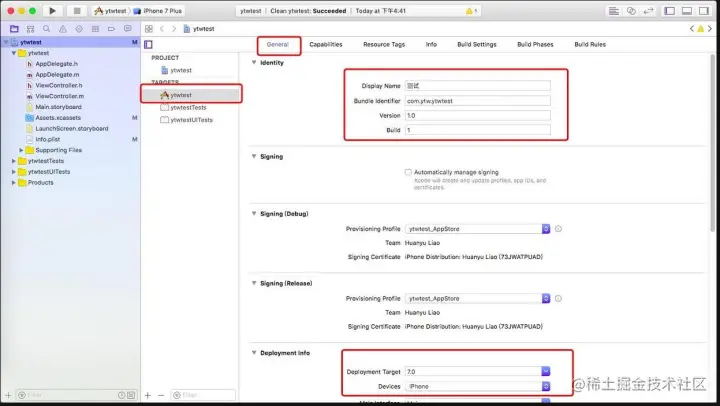
Task: Switch to the Build Settings tab
Action: tap(477, 45)
